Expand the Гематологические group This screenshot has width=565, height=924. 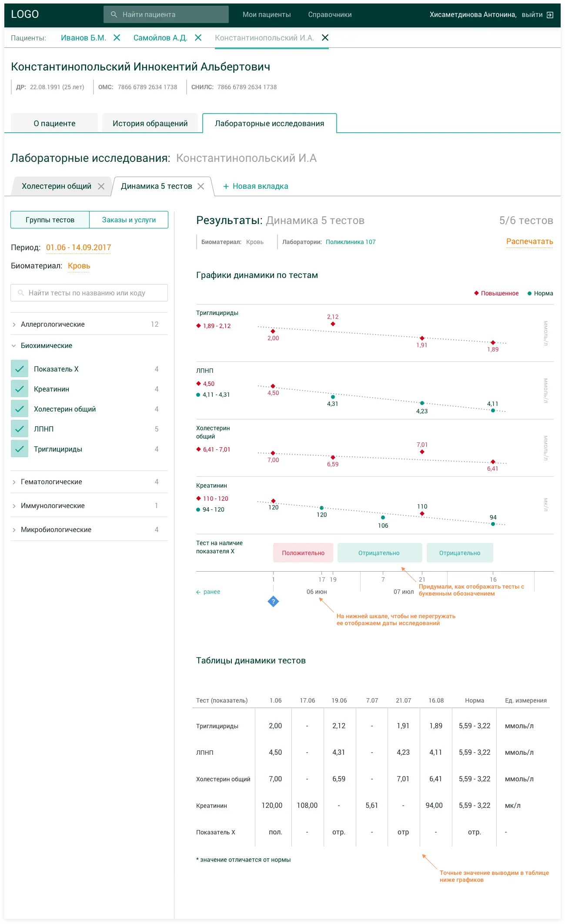pos(89,482)
